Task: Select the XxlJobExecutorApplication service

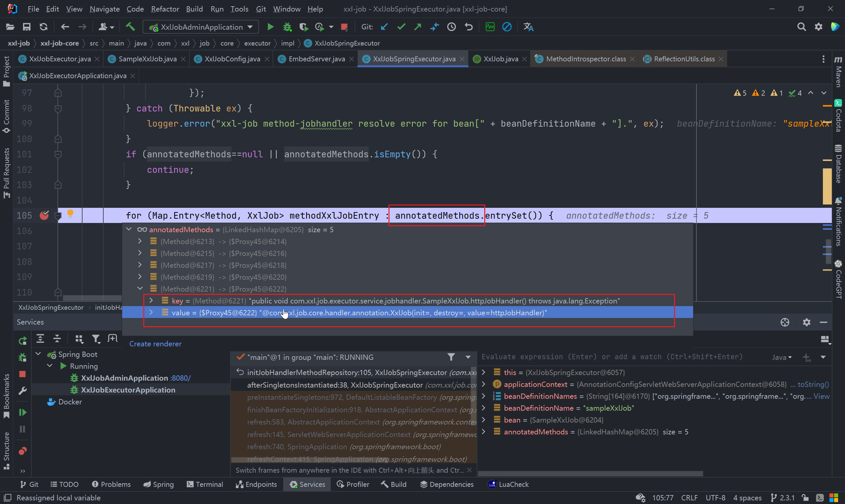Action: coord(128,390)
